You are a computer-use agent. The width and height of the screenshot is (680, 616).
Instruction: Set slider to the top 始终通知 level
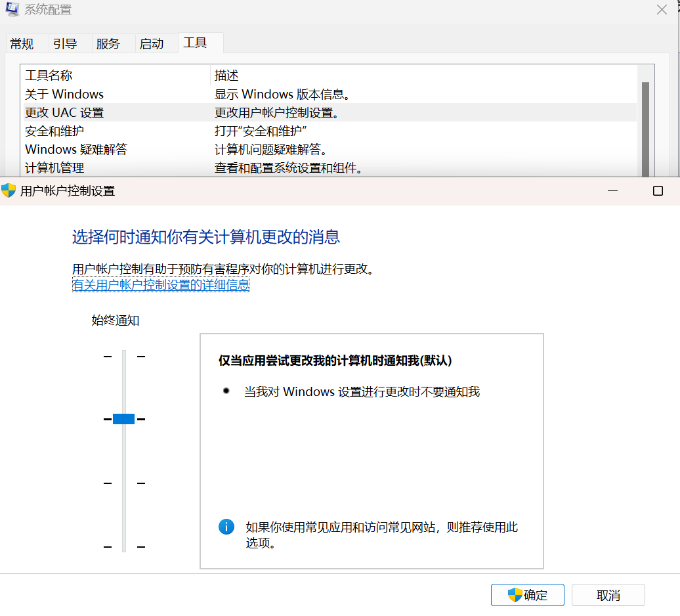(123, 357)
